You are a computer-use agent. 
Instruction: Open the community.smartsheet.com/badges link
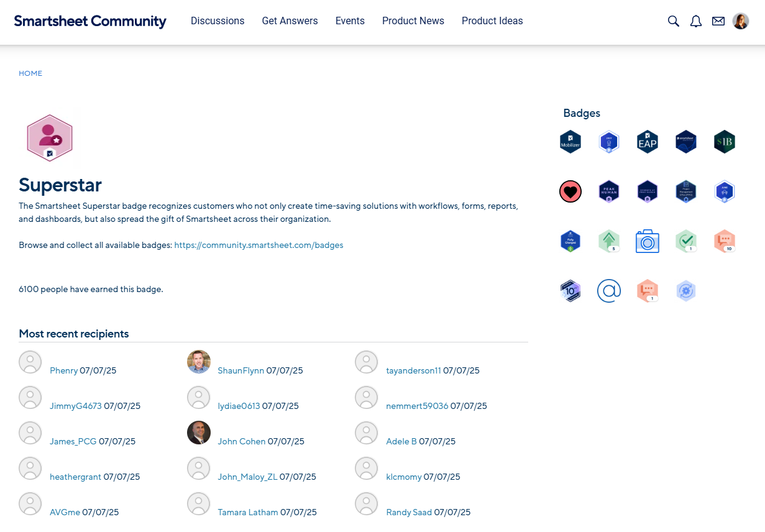click(x=259, y=245)
